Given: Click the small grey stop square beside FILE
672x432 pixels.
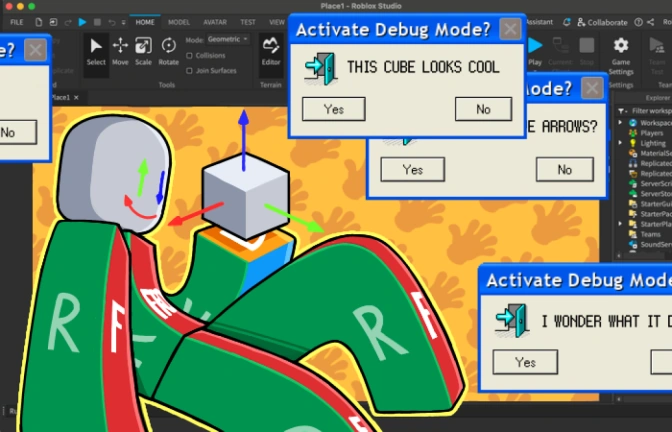Looking at the screenshot, I should pos(97,22).
